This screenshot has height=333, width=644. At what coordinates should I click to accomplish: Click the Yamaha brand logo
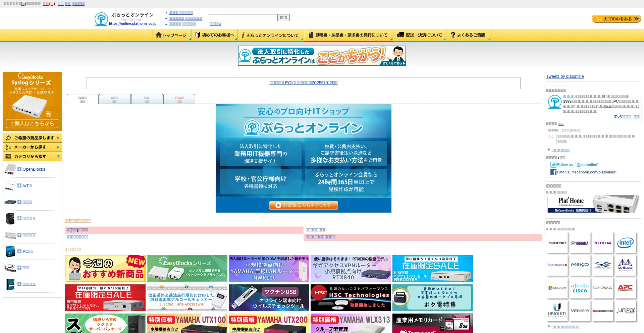click(580, 243)
